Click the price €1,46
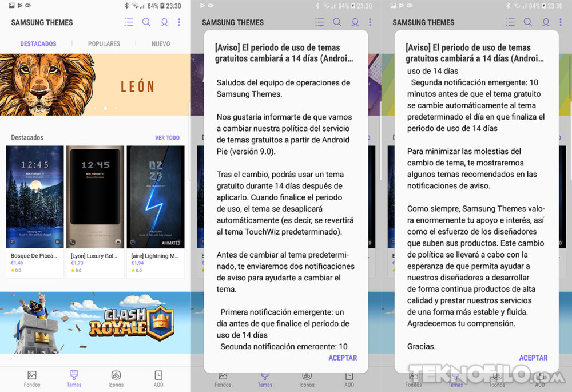Screen dimensions: 572x392 click(x=17, y=263)
